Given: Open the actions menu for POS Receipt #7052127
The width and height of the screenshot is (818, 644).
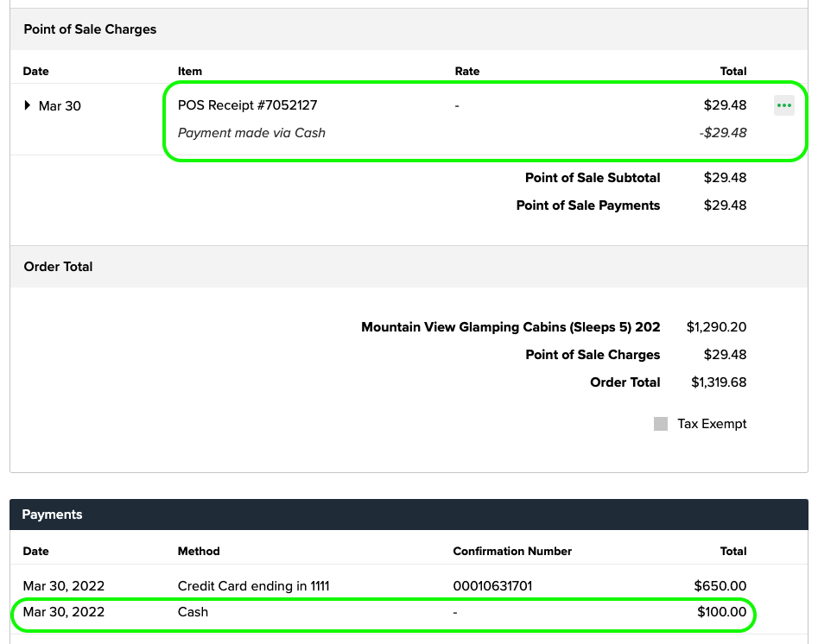Looking at the screenshot, I should click(783, 105).
